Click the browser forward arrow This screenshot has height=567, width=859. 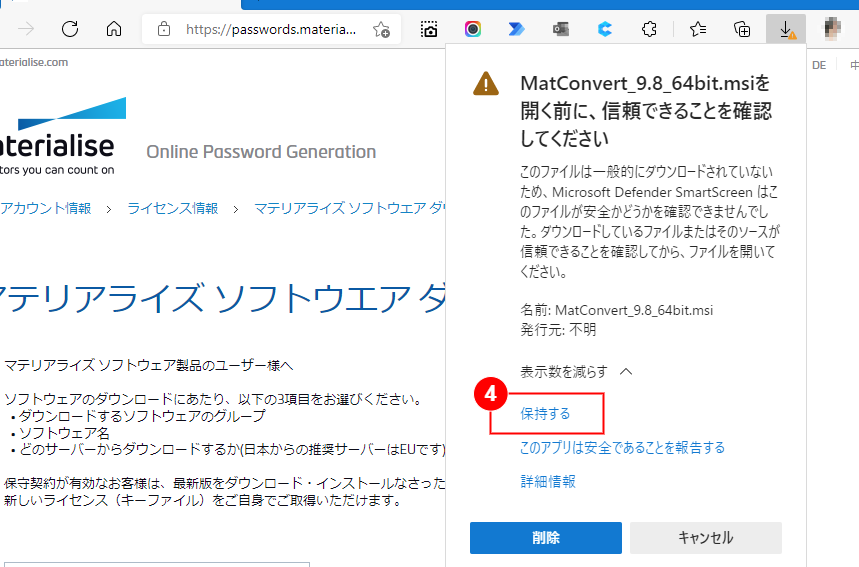click(26, 28)
